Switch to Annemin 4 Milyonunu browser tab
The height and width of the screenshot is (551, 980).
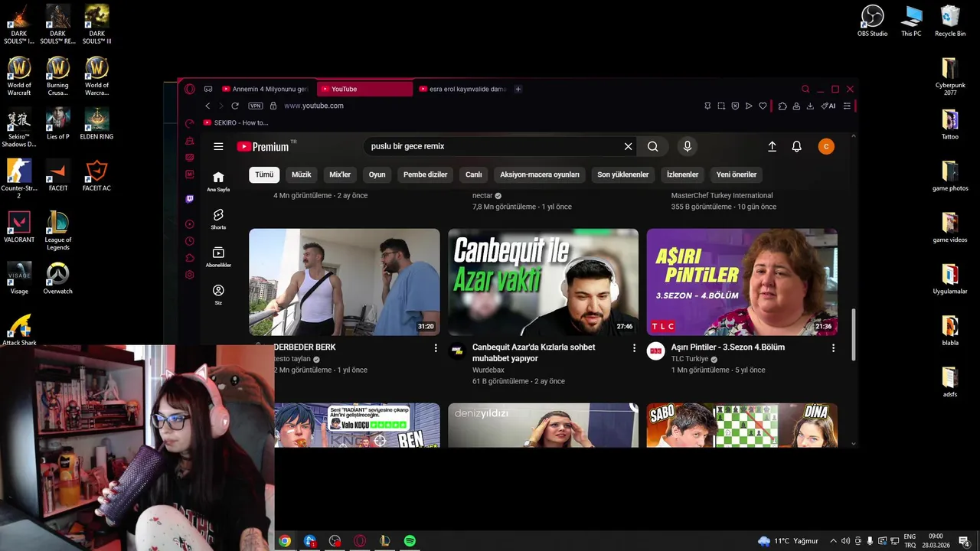[265, 89]
